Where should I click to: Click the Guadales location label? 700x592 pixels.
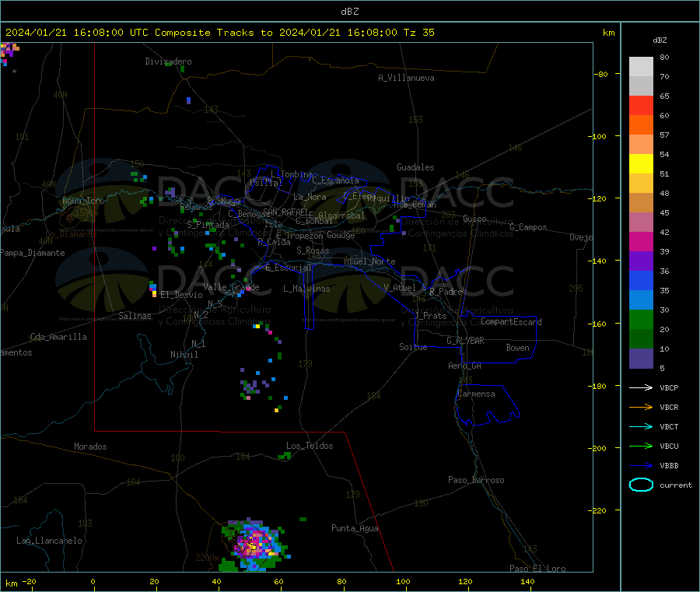click(x=415, y=167)
